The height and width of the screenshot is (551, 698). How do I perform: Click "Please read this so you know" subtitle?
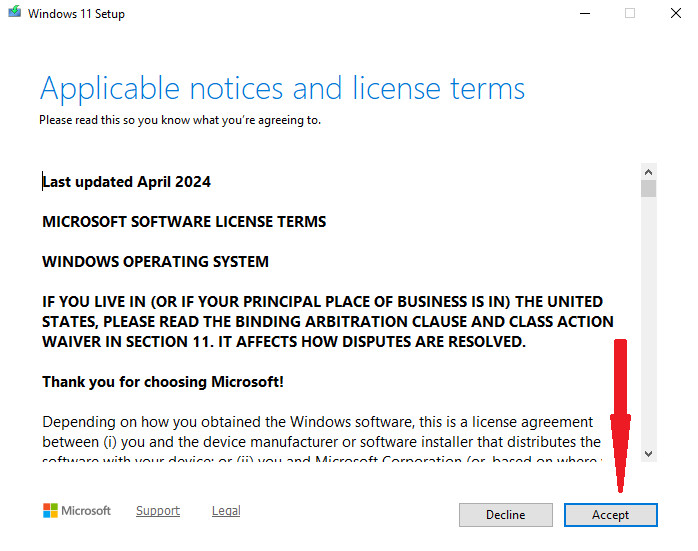pyautogui.click(x=180, y=120)
